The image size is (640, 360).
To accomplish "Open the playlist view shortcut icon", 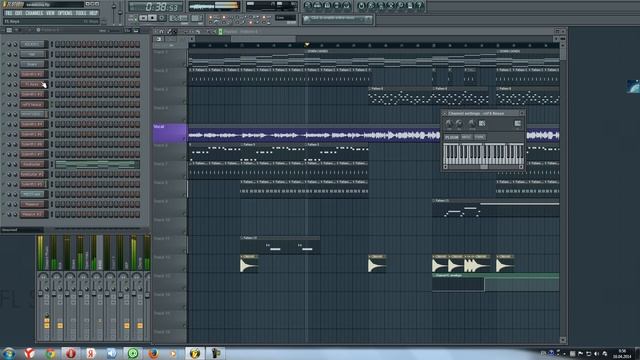I will pos(308,6).
